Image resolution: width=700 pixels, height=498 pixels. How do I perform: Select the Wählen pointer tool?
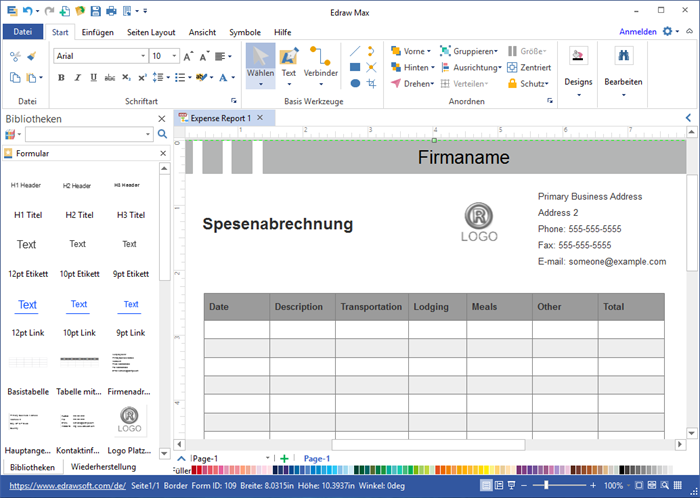[x=260, y=62]
